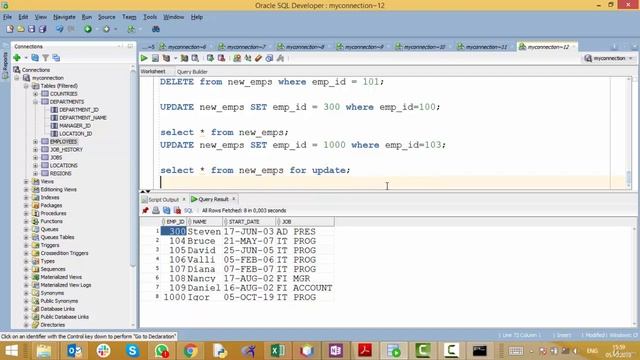Viewport: 640px width, 360px height.
Task: Click the SQL Worksheet icon in main toolbar
Action: tap(131, 29)
